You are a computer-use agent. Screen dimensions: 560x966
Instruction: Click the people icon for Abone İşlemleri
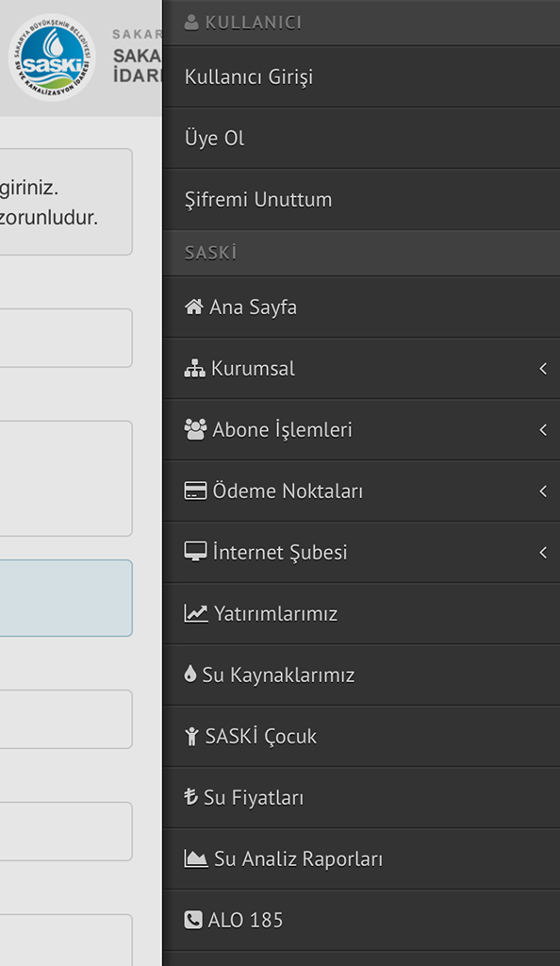pos(195,429)
